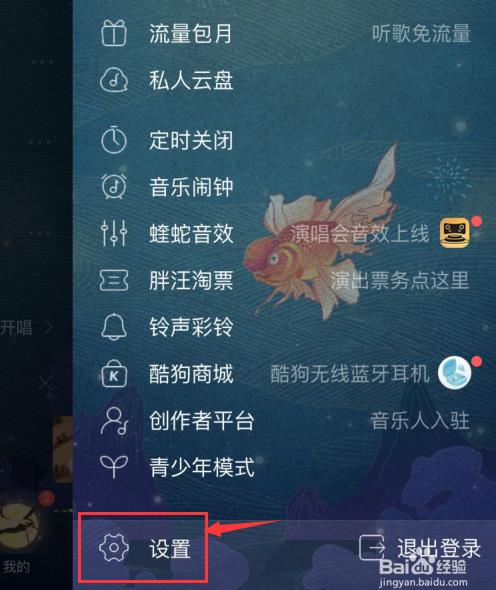This screenshot has width=496, height=590.
Task: Tap the bluetooth earphone product thumbnail
Action: pos(455,373)
